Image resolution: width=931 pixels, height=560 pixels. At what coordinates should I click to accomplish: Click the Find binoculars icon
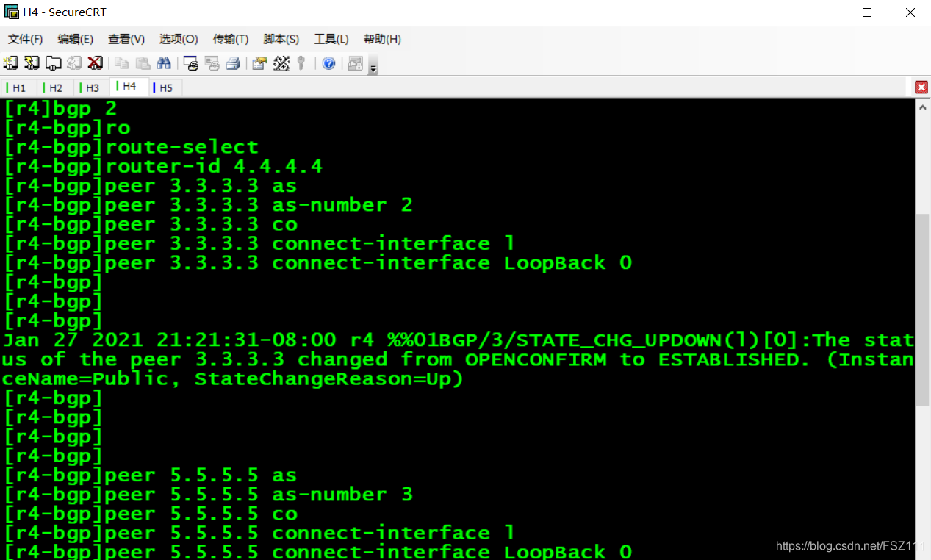(164, 63)
